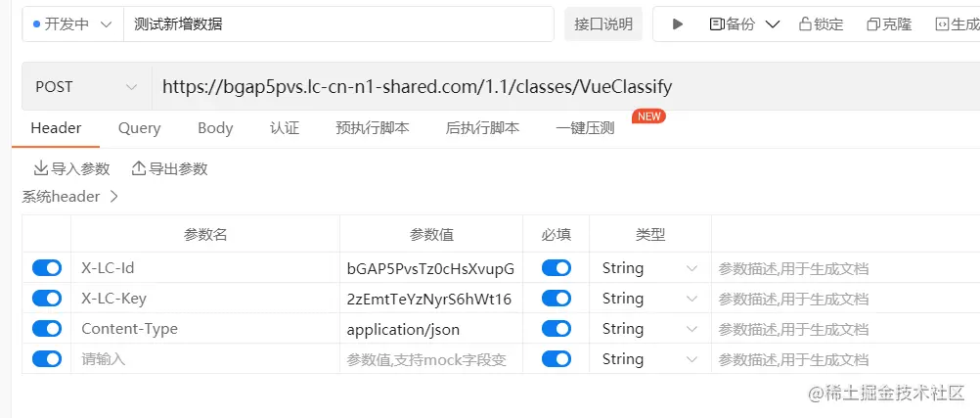The width and height of the screenshot is (980, 418).
Task: Click the 导入参数 import icon
Action: (41, 167)
